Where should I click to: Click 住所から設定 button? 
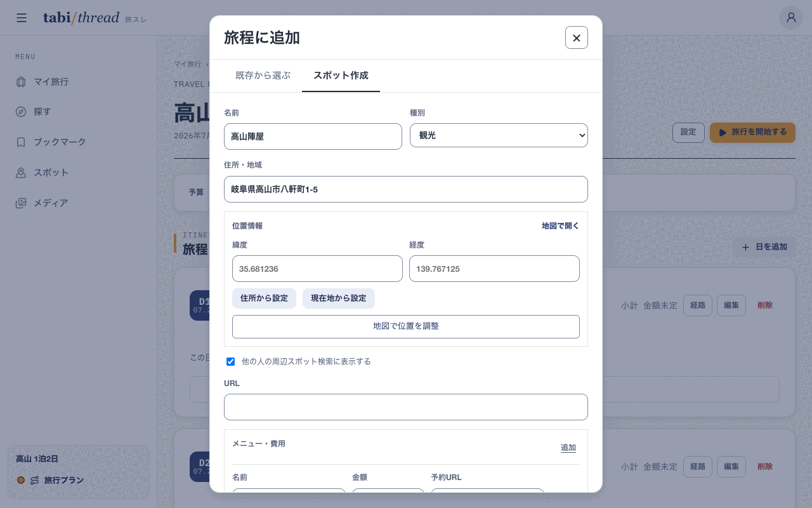(264, 298)
